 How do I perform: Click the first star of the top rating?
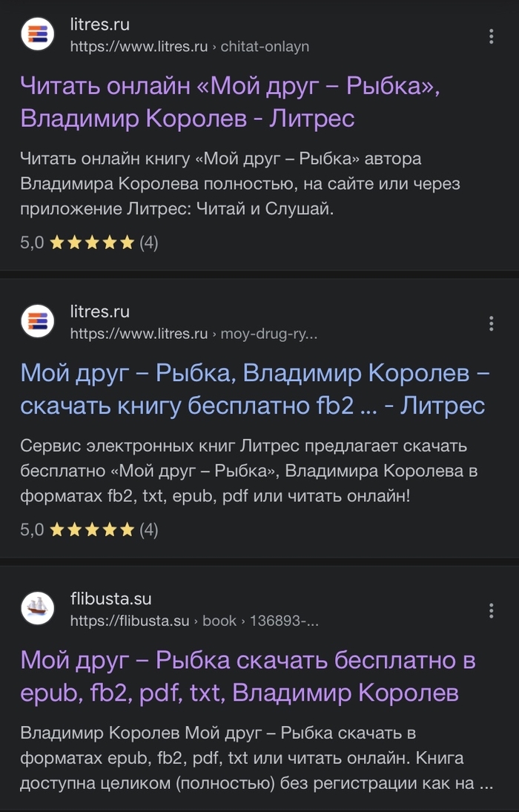pyautogui.click(x=56, y=241)
